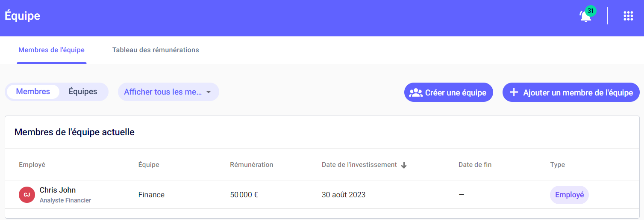644x220 pixels.
Task: Open the Membres de l'équipe tab
Action: click(x=51, y=50)
